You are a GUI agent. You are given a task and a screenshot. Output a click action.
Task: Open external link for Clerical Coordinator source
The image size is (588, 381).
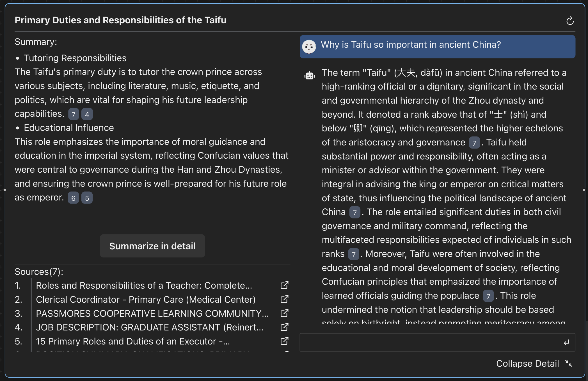(x=284, y=299)
